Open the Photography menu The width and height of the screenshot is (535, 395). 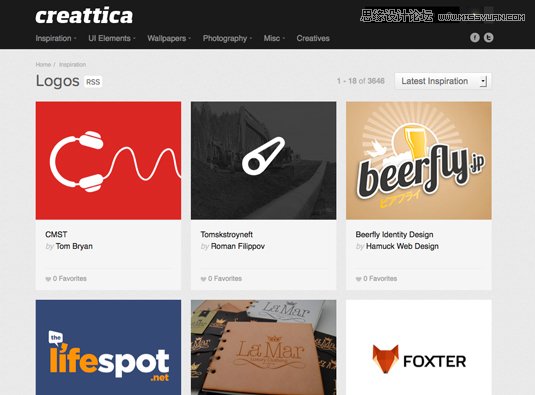click(x=227, y=38)
